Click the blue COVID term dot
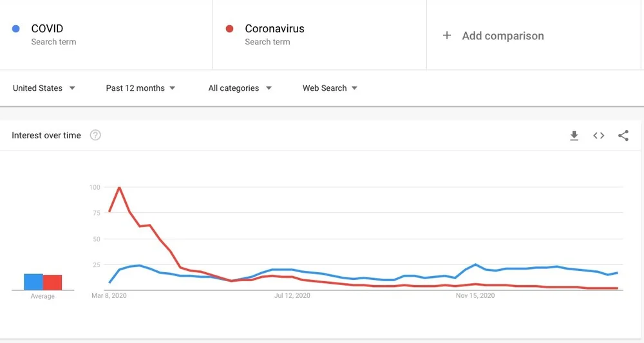 coord(16,29)
